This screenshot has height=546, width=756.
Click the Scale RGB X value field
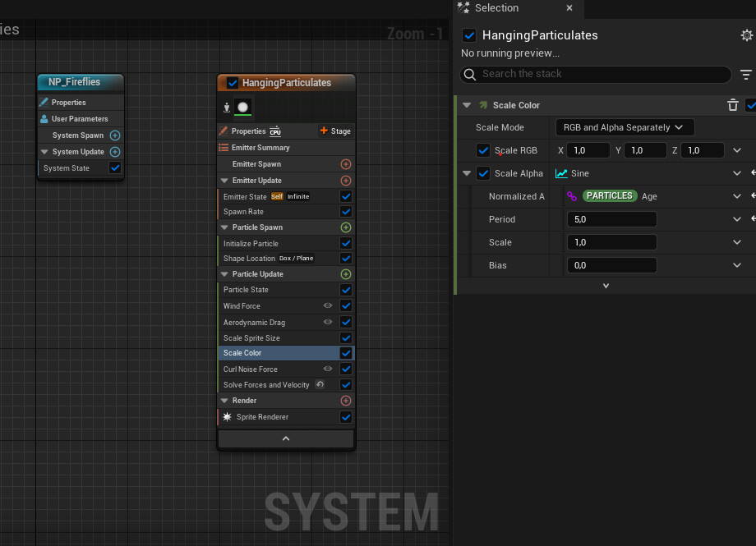coord(588,150)
